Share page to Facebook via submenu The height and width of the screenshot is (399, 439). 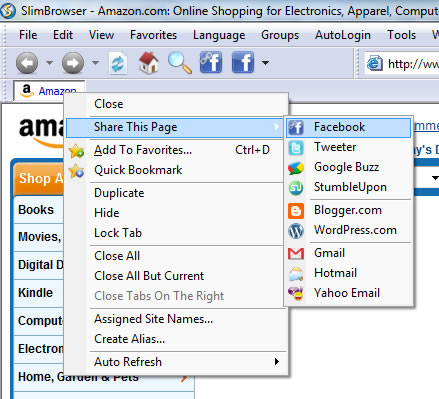348,127
